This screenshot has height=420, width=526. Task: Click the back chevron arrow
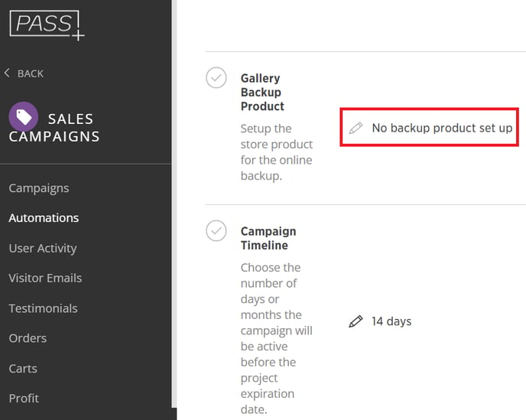coord(8,73)
